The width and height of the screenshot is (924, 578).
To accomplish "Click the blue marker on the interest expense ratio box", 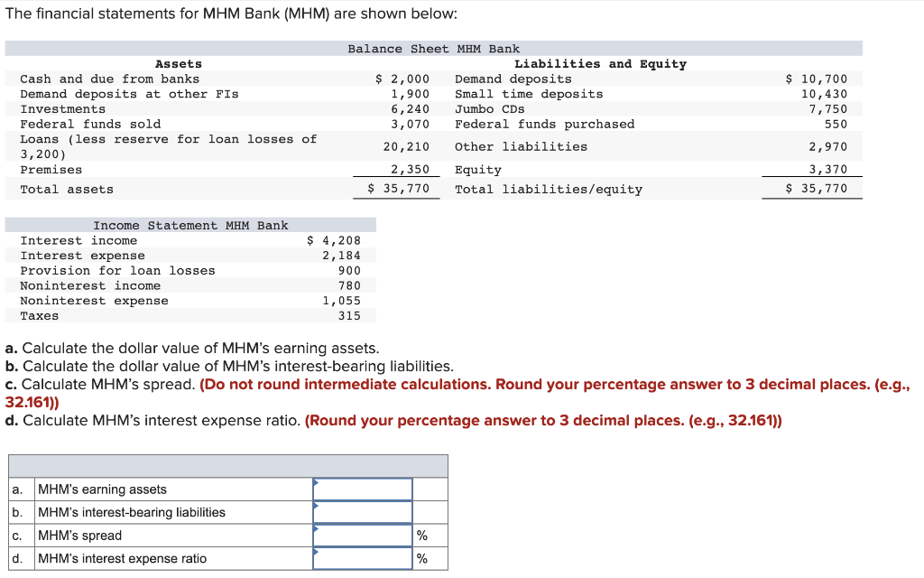I will click(x=316, y=552).
